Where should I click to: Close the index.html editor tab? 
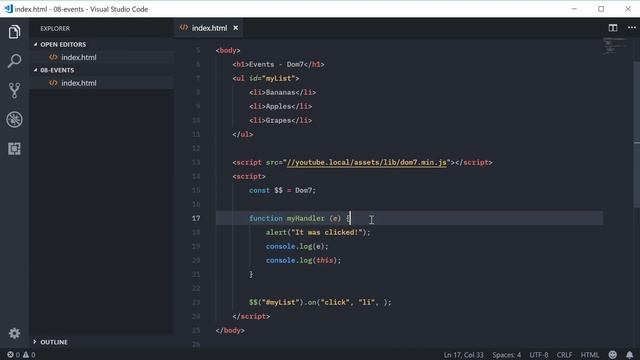[x=236, y=28]
